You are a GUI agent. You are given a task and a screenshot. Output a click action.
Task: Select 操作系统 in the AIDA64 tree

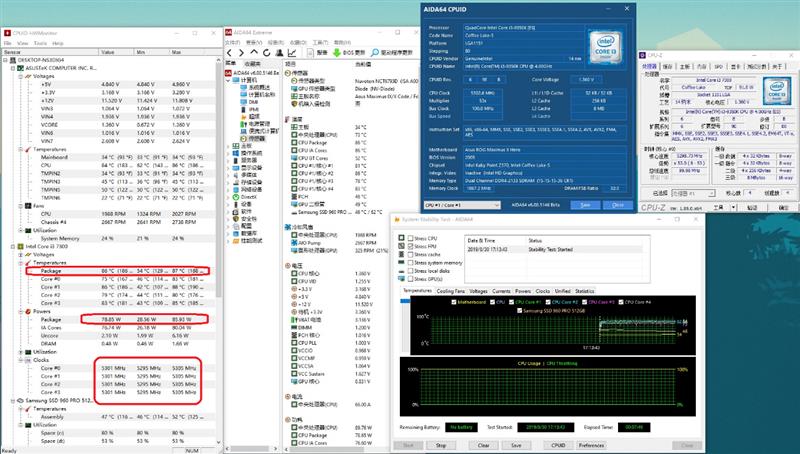pos(247,153)
